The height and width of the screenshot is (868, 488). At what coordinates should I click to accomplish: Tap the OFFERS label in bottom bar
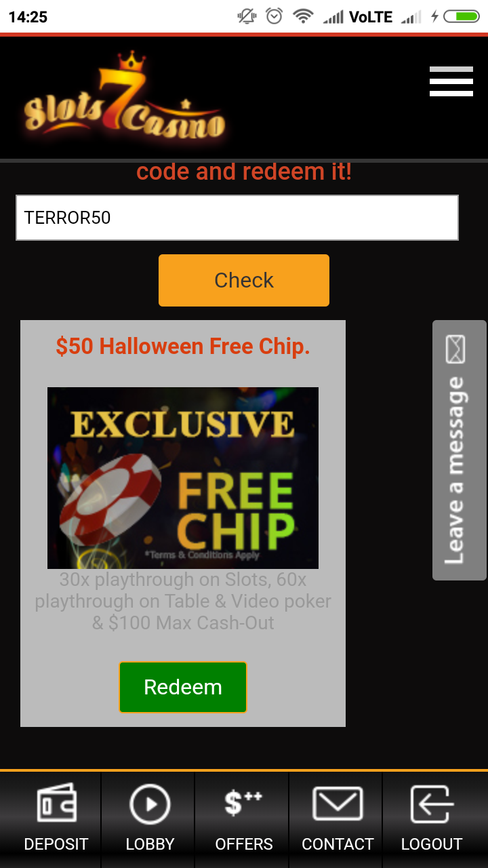[x=244, y=844]
